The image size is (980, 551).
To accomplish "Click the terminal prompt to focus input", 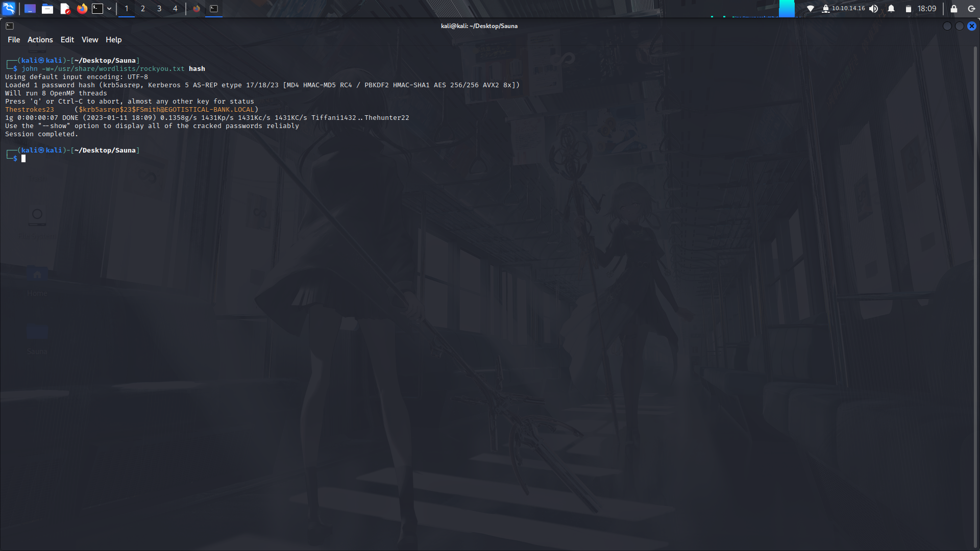I will click(x=24, y=158).
